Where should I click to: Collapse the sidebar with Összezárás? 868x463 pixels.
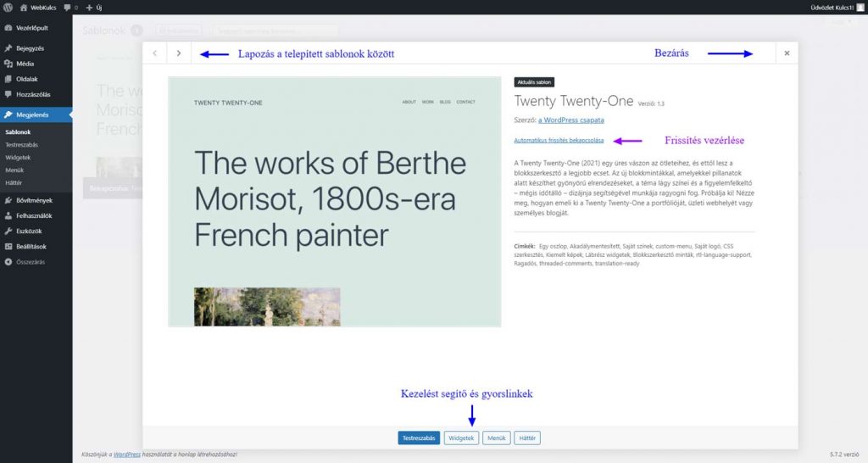(x=25, y=262)
